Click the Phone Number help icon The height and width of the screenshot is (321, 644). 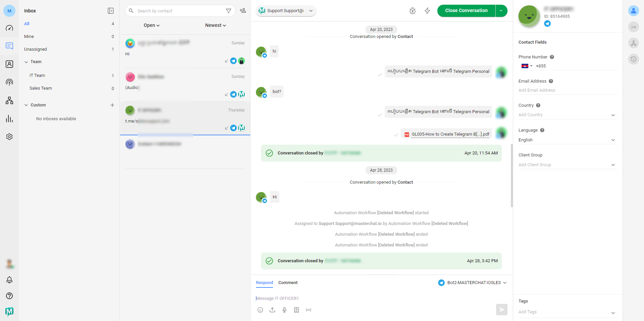[552, 57]
